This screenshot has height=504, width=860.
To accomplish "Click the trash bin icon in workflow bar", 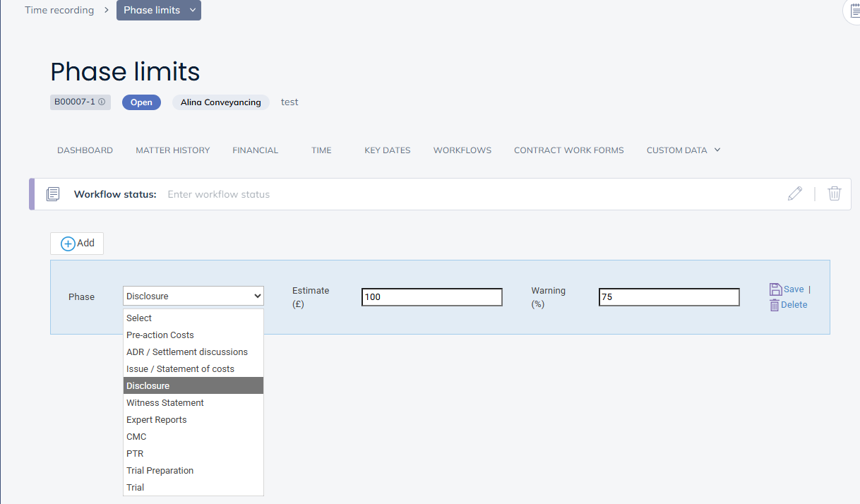I will pos(834,193).
